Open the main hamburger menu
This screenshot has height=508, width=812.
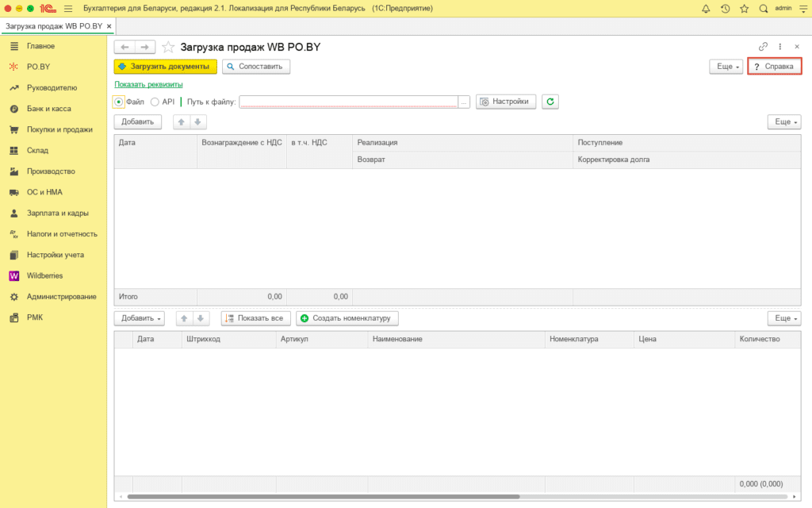pyautogui.click(x=67, y=8)
